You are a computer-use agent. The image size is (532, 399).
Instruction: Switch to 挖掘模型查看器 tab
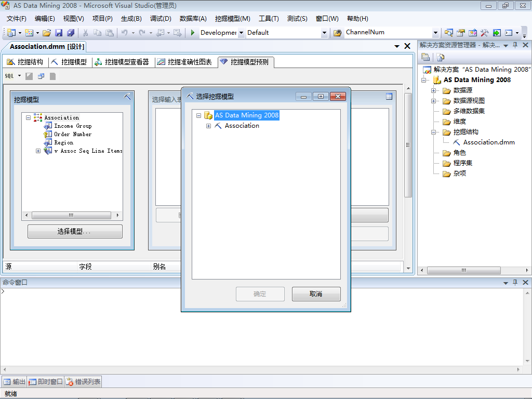[x=122, y=62]
